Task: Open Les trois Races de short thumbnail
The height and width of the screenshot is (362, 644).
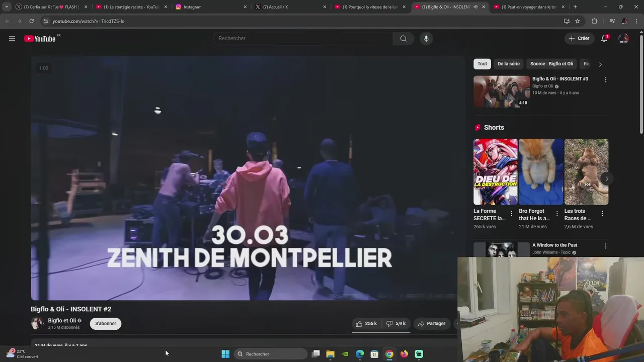Action: (586, 172)
